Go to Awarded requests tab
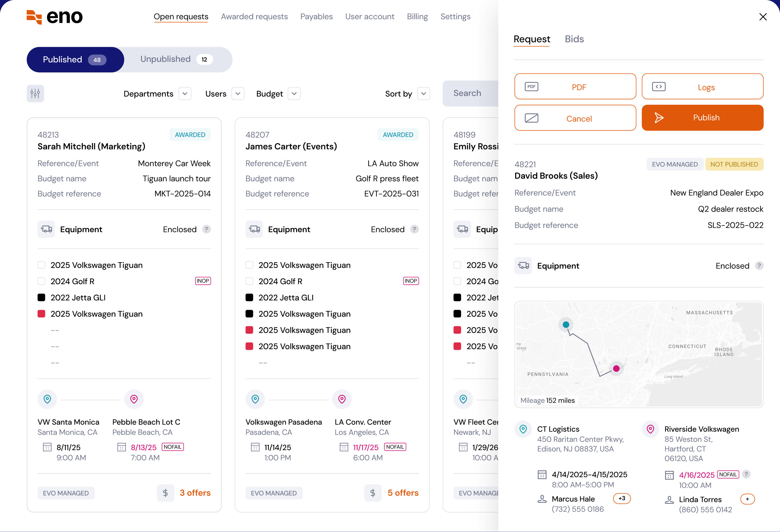 [254, 17]
